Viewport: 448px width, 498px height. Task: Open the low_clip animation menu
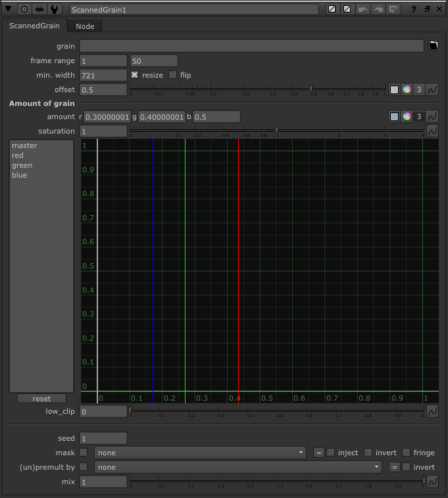(x=432, y=412)
